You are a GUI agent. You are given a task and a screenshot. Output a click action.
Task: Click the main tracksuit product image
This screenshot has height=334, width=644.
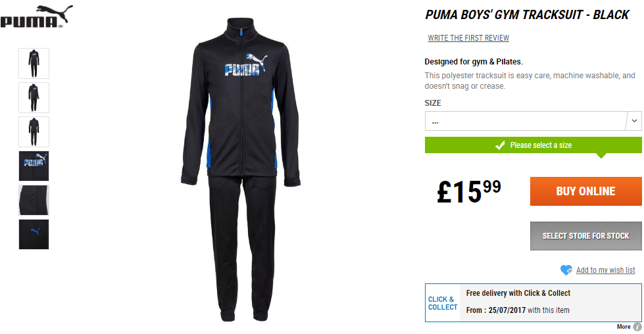coord(241,170)
